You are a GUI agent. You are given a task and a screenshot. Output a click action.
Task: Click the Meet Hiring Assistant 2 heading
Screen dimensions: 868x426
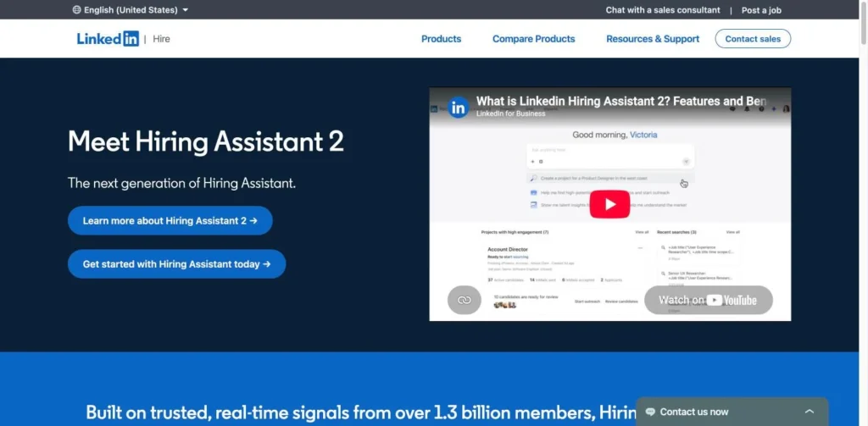tap(205, 141)
